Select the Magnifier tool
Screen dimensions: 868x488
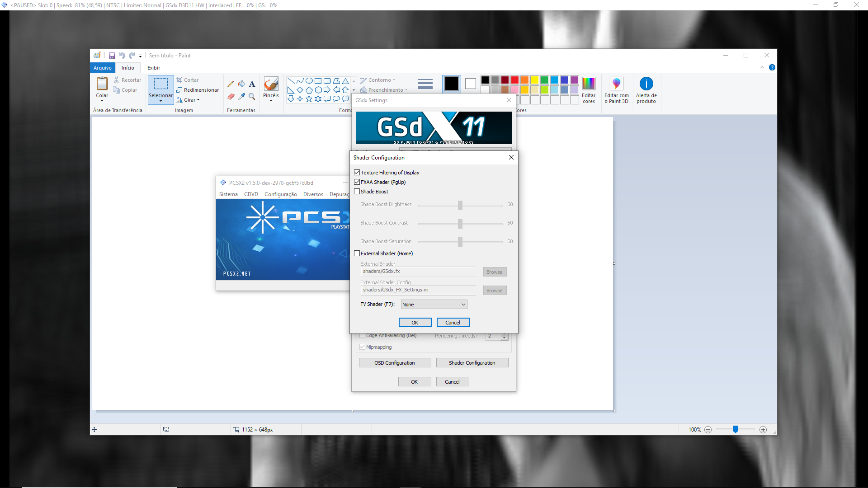[x=252, y=96]
